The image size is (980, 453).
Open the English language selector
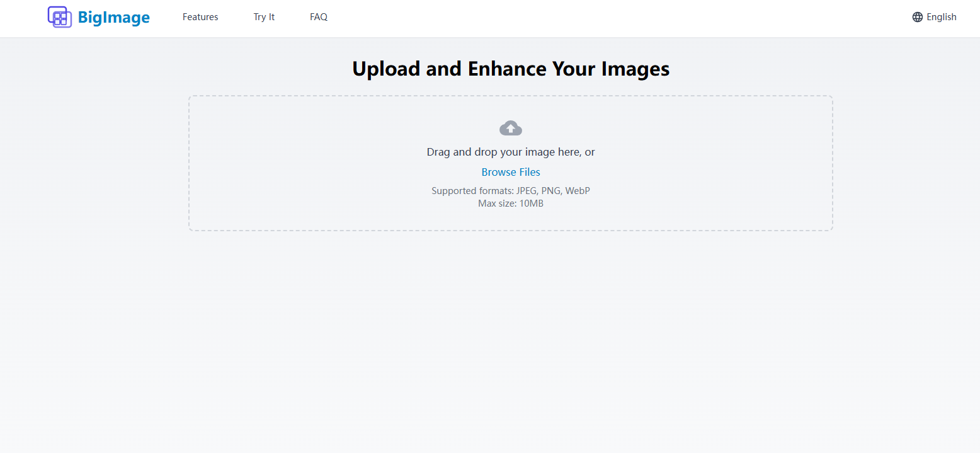(941, 17)
